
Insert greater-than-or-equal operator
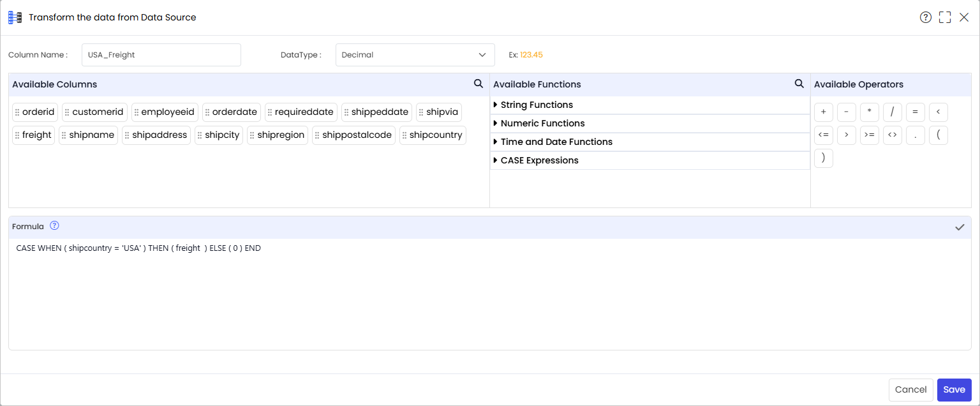click(x=870, y=135)
